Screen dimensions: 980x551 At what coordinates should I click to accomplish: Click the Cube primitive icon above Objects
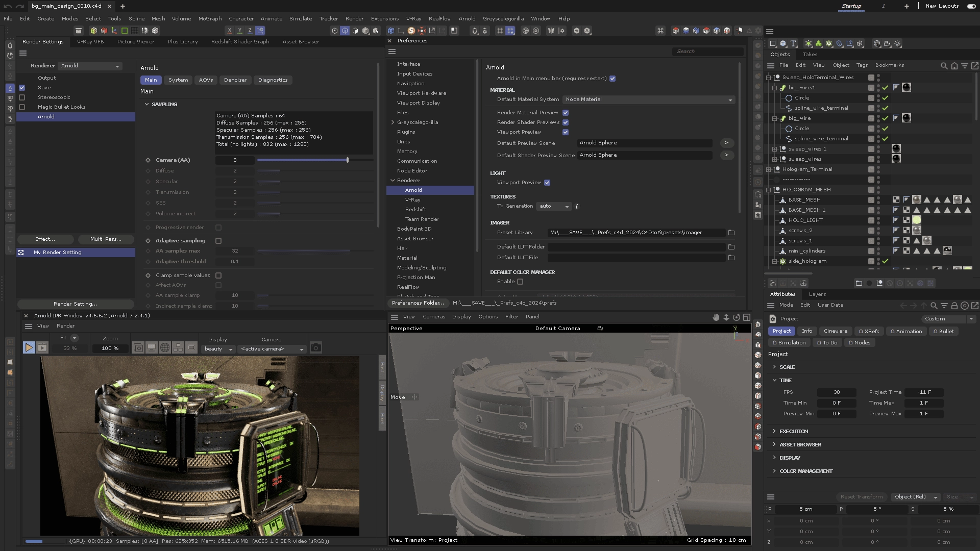(x=783, y=44)
